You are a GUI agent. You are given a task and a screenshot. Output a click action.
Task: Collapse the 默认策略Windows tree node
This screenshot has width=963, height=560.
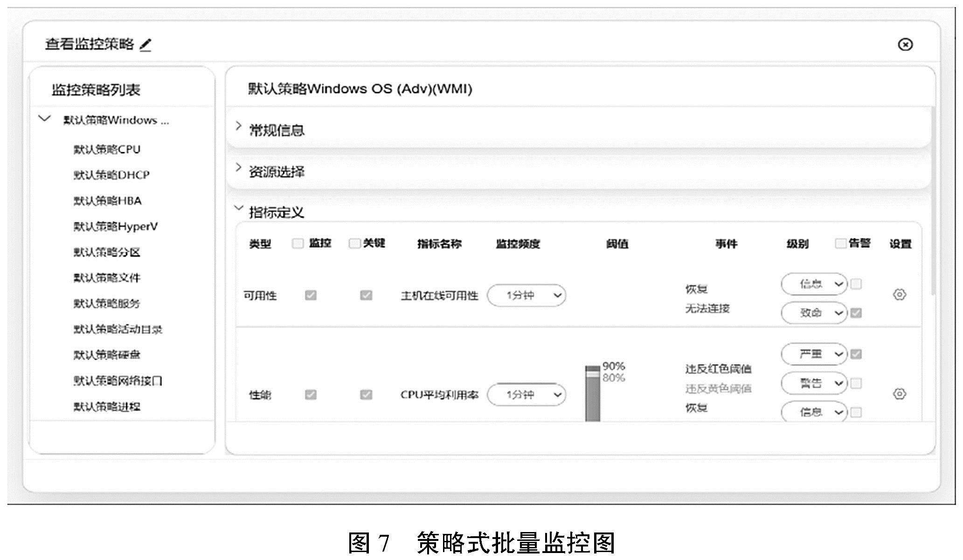click(x=45, y=119)
